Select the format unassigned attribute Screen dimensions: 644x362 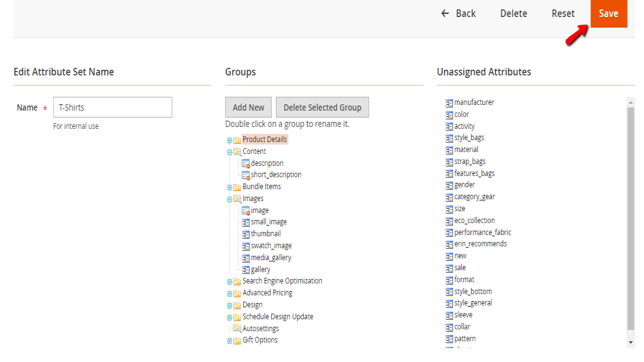point(464,280)
